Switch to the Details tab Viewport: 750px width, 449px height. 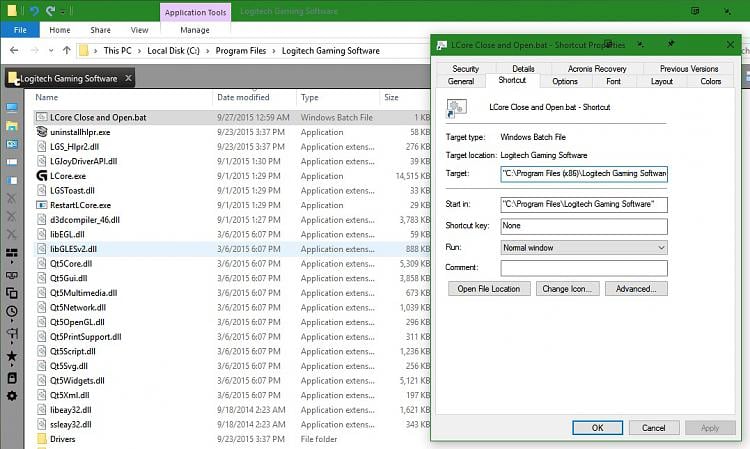point(523,68)
